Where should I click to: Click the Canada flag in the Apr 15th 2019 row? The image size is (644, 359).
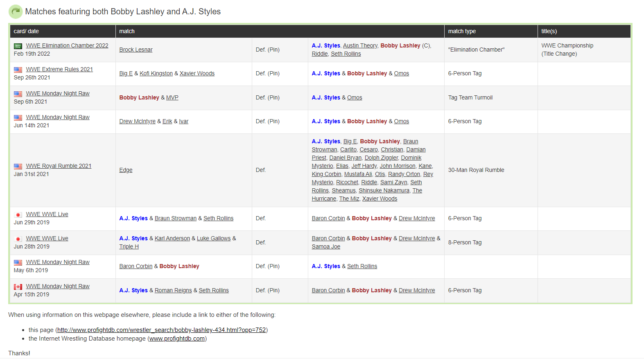[x=18, y=287]
